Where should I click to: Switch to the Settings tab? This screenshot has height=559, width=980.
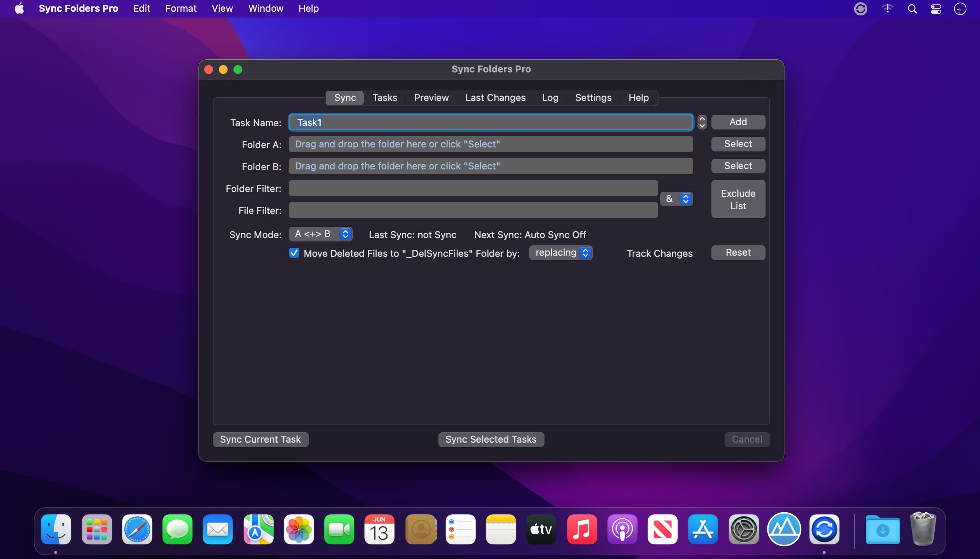click(593, 98)
